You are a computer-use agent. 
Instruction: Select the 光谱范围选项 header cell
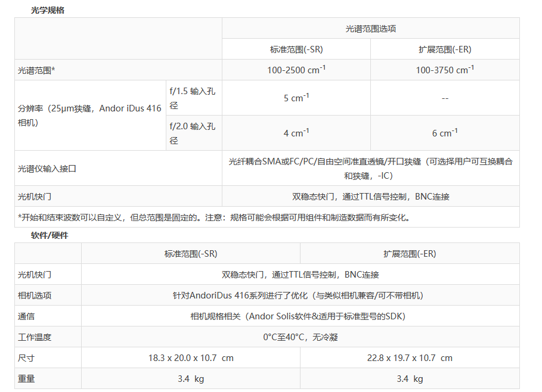(371, 28)
